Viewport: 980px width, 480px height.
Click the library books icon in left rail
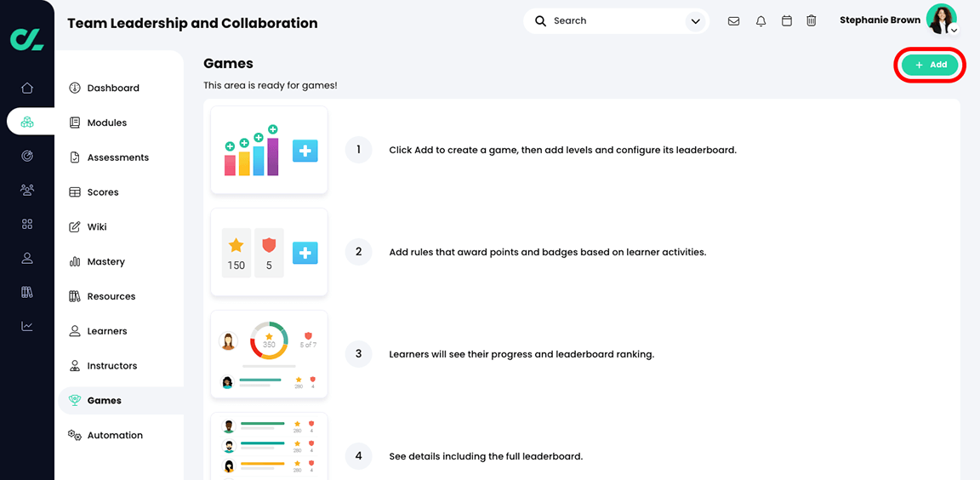27,292
